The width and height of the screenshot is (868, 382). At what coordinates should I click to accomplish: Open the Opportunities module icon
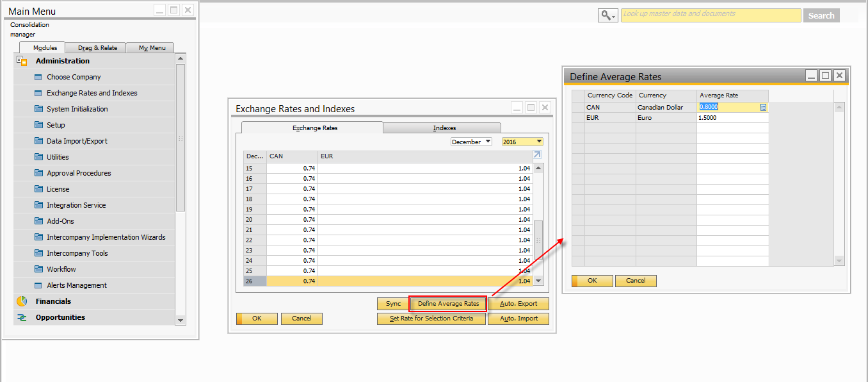pyautogui.click(x=22, y=317)
